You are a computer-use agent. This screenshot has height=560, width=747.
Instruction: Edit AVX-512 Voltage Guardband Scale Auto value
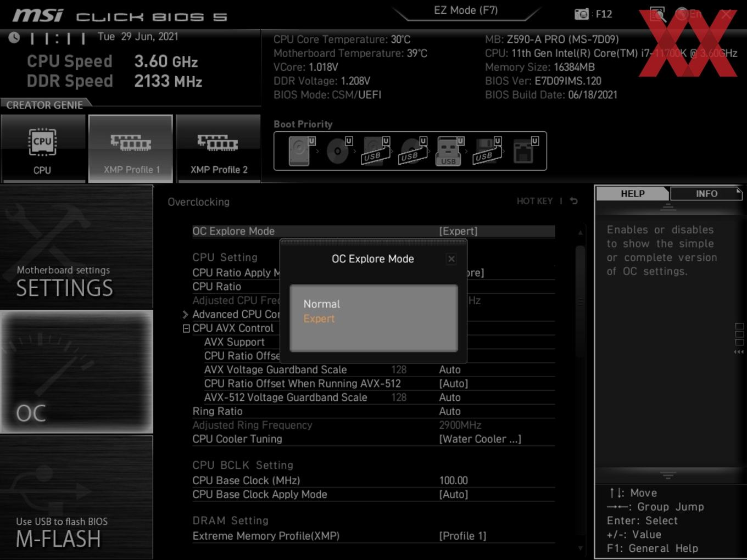[x=450, y=397]
